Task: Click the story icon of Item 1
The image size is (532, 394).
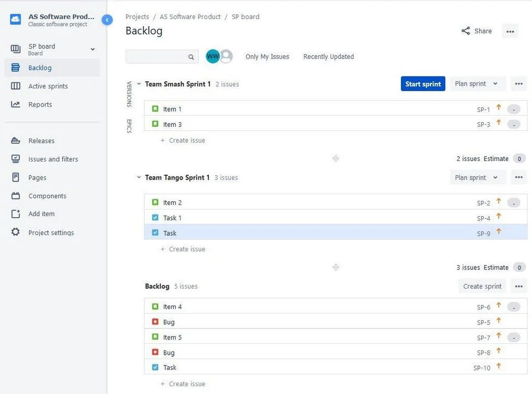Action: (x=155, y=109)
